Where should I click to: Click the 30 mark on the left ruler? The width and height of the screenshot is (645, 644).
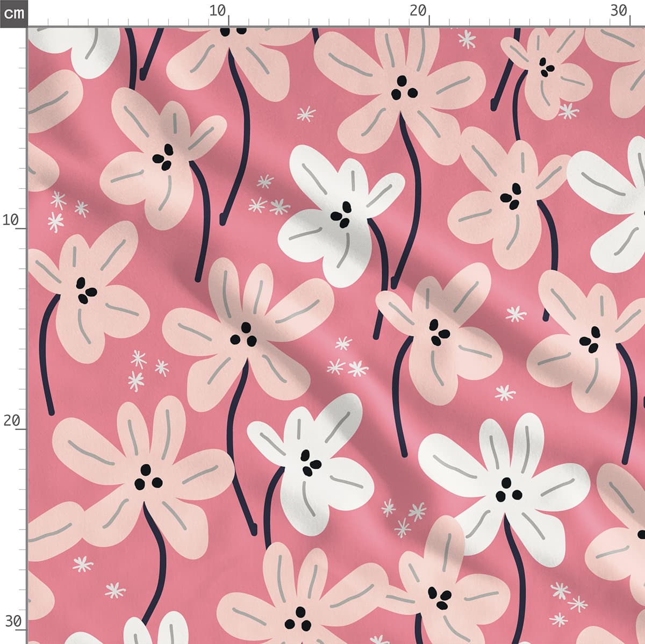point(13,621)
